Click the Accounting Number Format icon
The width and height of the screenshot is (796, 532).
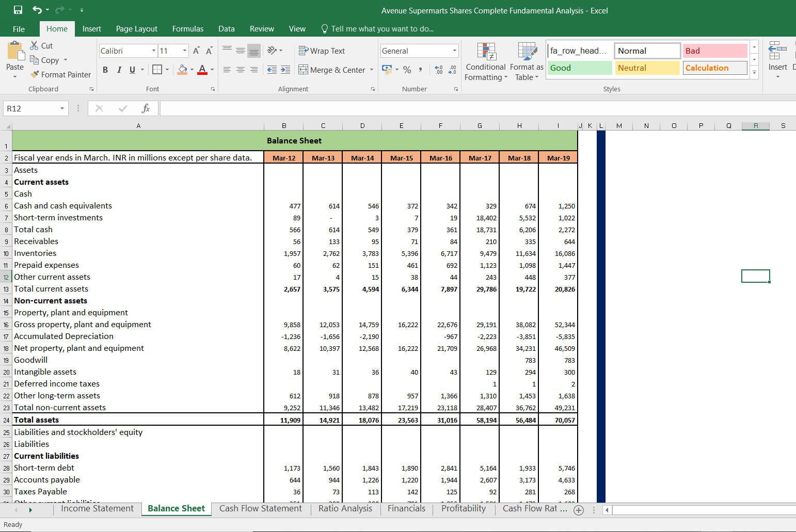click(387, 69)
